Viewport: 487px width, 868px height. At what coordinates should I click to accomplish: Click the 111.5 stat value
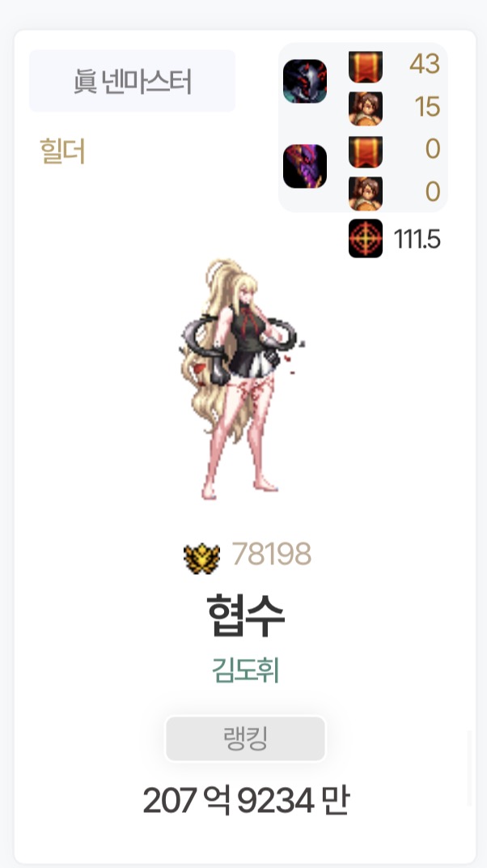(417, 239)
